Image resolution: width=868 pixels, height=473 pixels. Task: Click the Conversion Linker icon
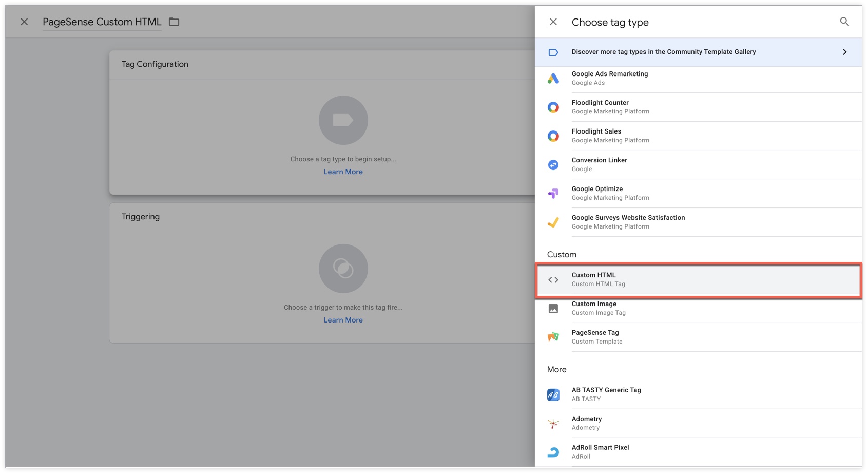coord(553,165)
